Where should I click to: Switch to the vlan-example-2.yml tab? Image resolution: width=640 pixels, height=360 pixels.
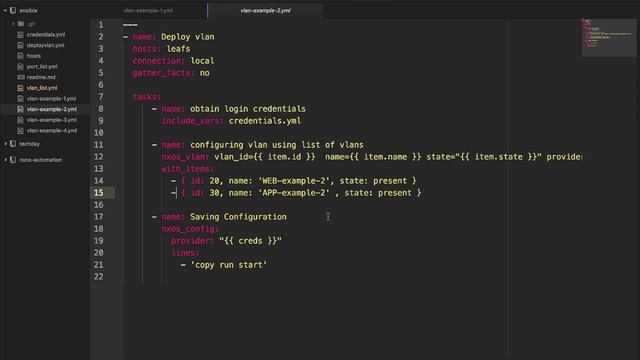click(x=266, y=11)
